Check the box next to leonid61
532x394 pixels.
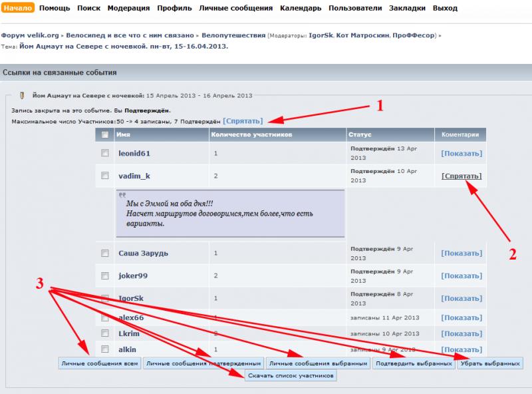tap(104, 153)
